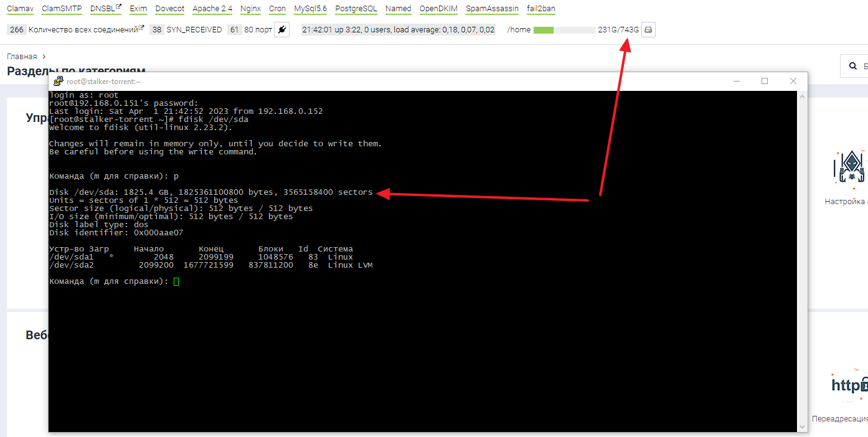Open the fail2ban service link
The height and width of the screenshot is (437, 868).
540,9
